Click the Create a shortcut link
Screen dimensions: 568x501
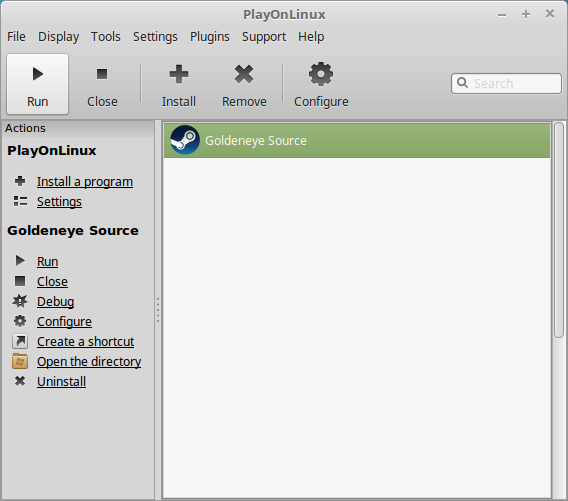click(85, 342)
